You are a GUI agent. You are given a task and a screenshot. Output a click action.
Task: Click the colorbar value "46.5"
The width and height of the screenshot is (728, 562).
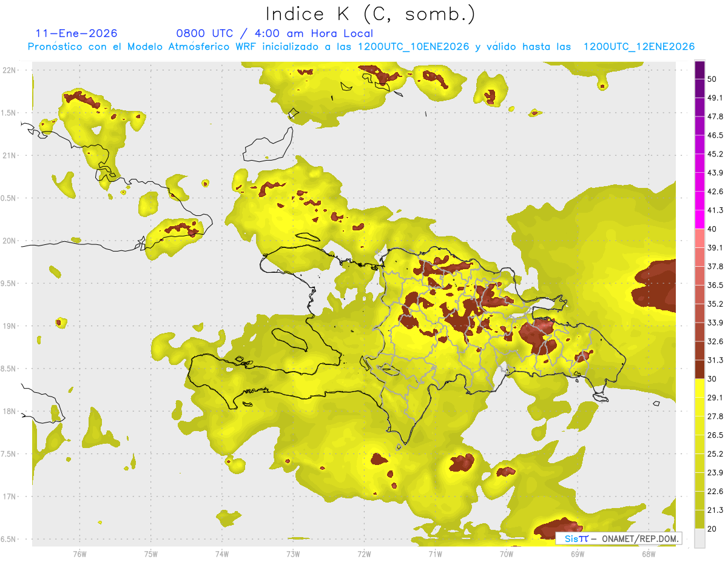point(716,135)
